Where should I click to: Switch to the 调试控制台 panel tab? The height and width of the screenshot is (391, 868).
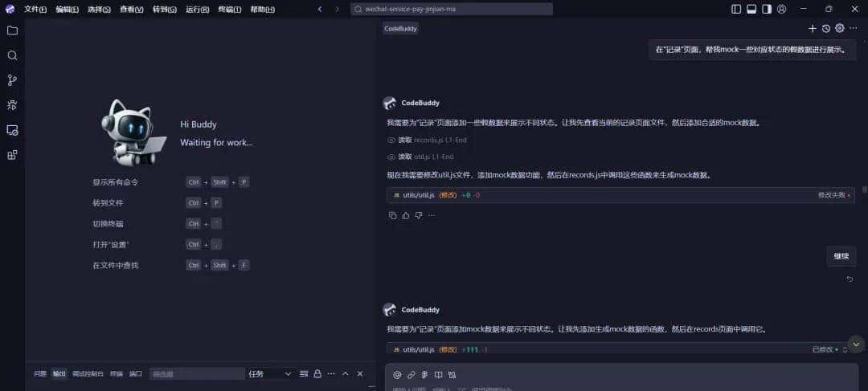[x=88, y=374]
